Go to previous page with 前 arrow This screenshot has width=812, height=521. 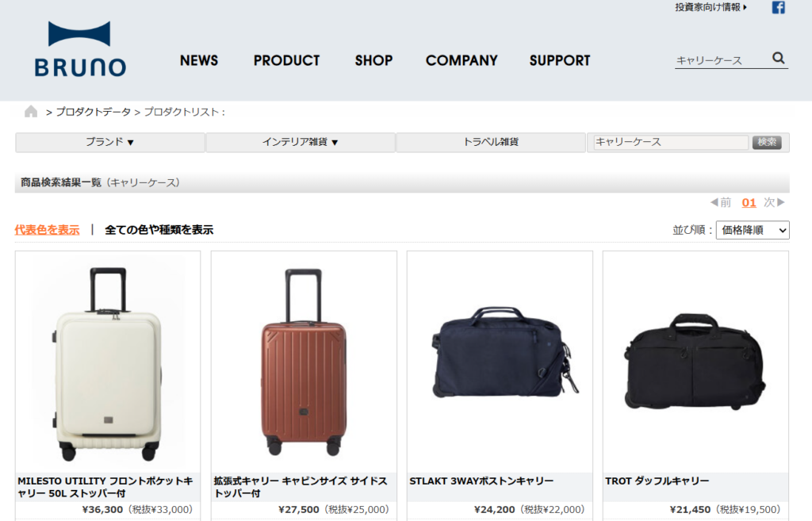pyautogui.click(x=721, y=202)
